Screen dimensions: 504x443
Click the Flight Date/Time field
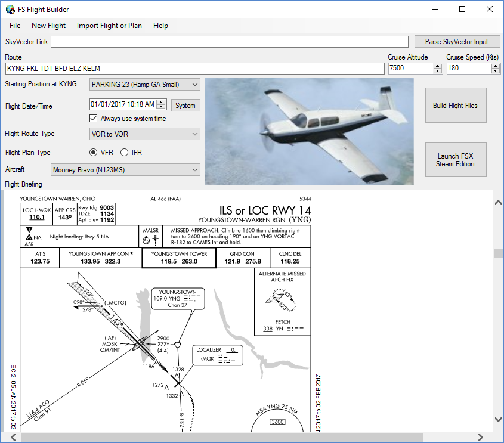pos(123,104)
